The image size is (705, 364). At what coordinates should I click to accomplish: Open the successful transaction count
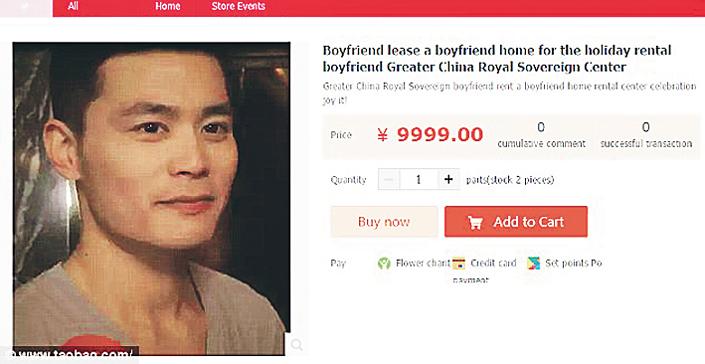point(646,135)
